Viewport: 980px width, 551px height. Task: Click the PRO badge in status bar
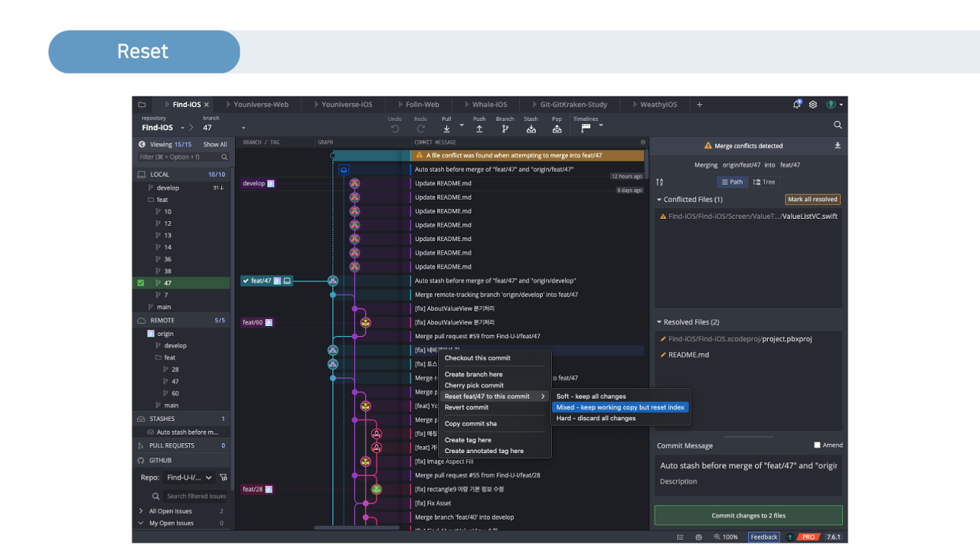[808, 537]
